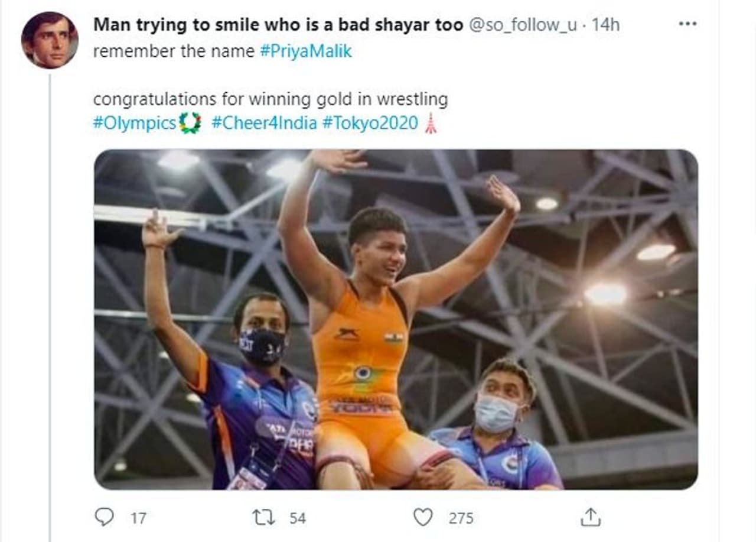Viewport: 756px width, 542px height.
Task: Click the reply count 17
Action: click(138, 518)
